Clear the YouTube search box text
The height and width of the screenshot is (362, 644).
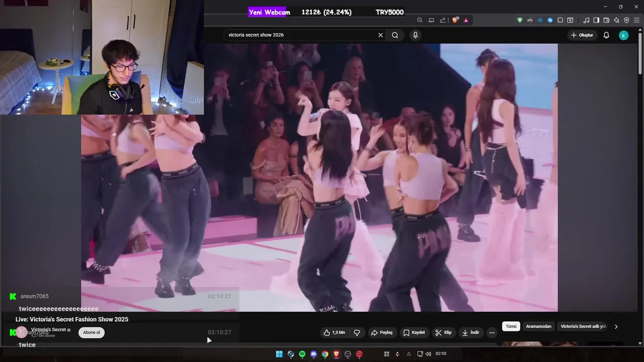tap(380, 35)
